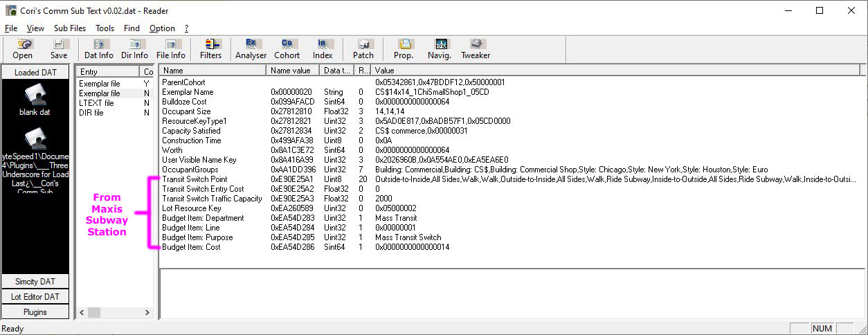Viewport: 868px width, 335px height.
Task: Switch to the Plugins panel
Action: click(x=35, y=311)
